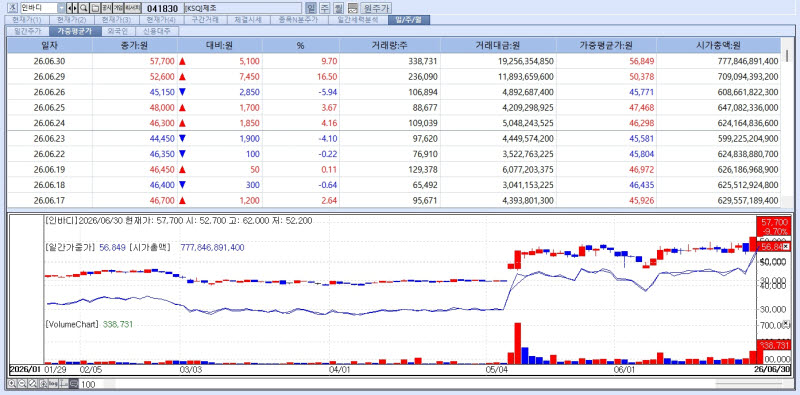Switch to the 현재가(3) tab
The image size is (800, 395).
[116, 20]
